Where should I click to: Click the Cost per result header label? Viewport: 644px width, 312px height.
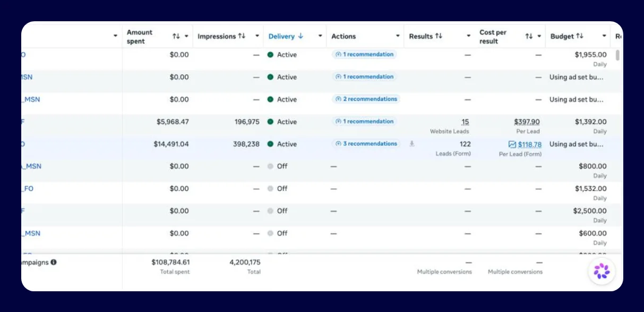(493, 37)
